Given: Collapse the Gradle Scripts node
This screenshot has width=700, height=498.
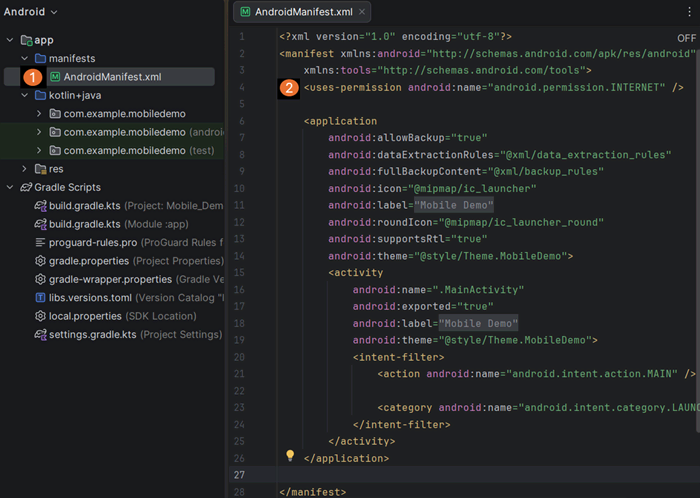Looking at the screenshot, I should [x=10, y=187].
